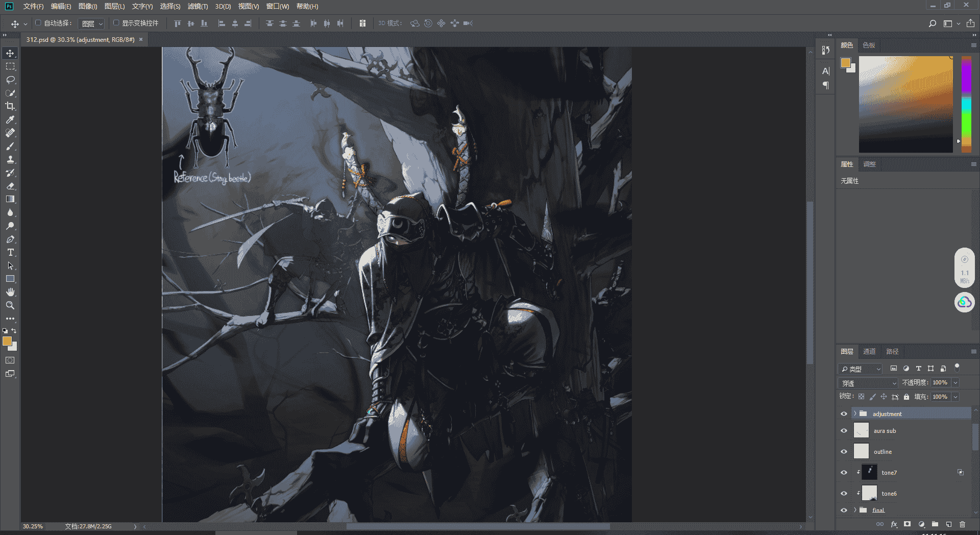This screenshot has height=535, width=980.
Task: Choose the Zoom tool
Action: tap(10, 305)
